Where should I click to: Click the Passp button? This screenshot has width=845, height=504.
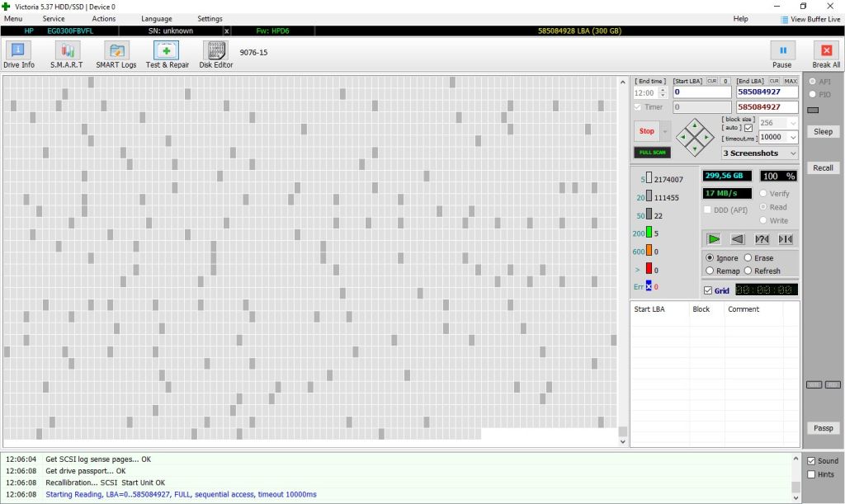click(823, 428)
